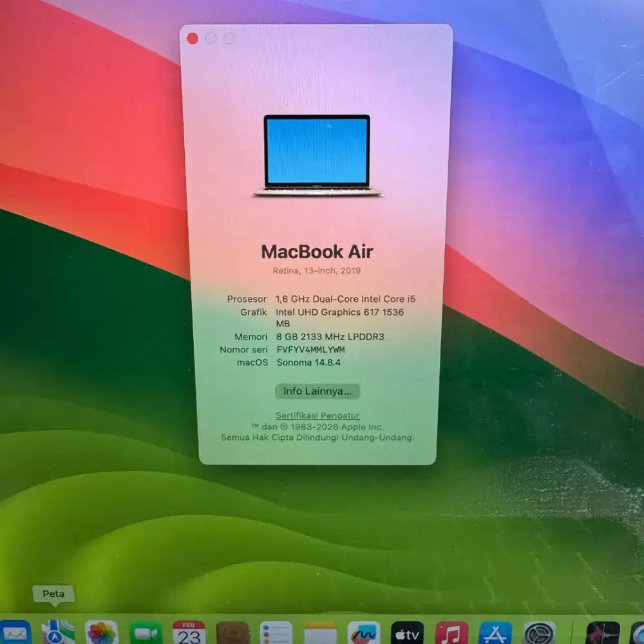The height and width of the screenshot is (644, 644).
Task: Click the Peta tooltip label
Action: [54, 594]
